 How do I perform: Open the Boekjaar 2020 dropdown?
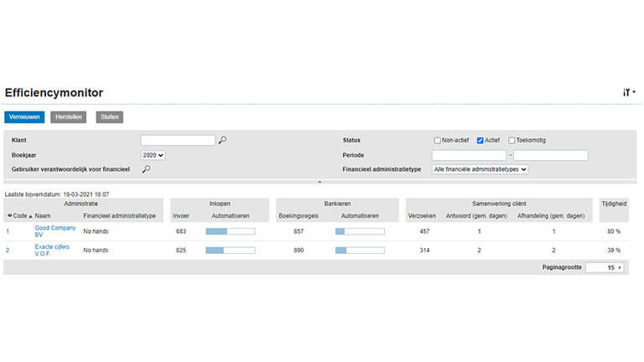pos(153,155)
